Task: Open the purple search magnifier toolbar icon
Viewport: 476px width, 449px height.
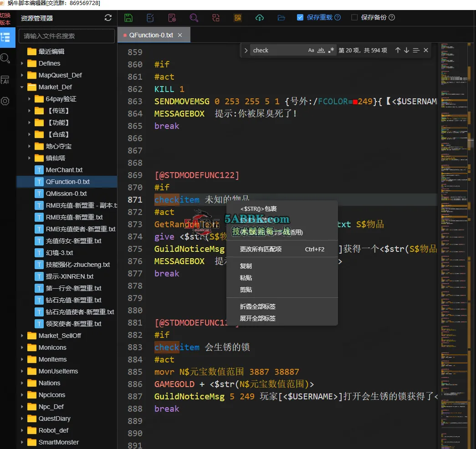Action: tap(194, 18)
